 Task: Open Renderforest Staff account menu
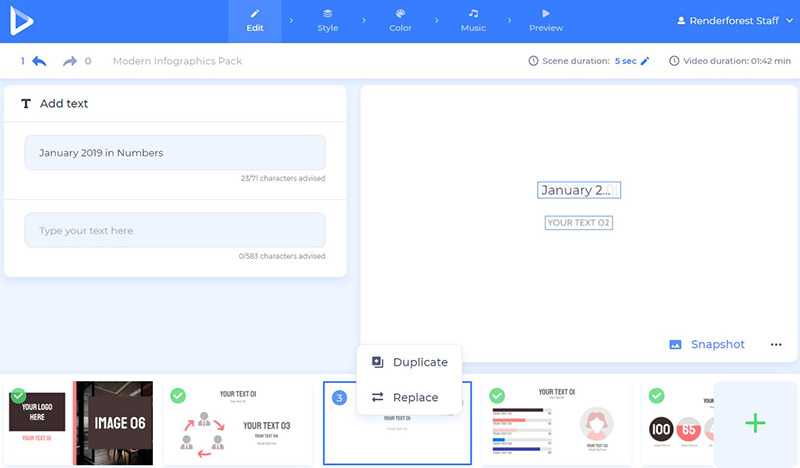pos(733,20)
